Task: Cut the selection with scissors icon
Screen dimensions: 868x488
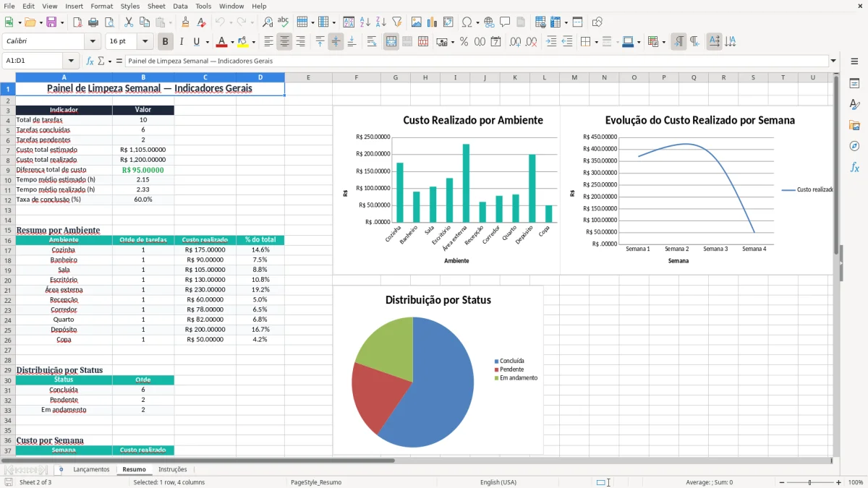Action: click(x=129, y=22)
